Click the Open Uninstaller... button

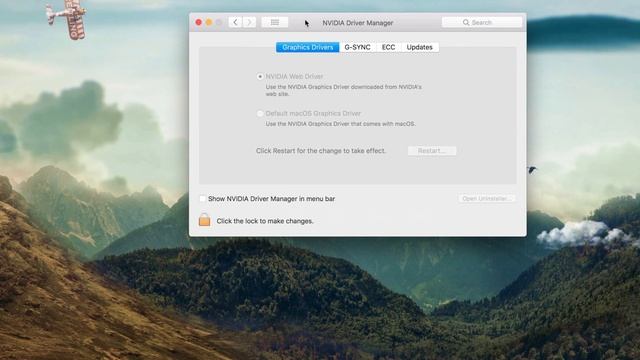coord(486,198)
